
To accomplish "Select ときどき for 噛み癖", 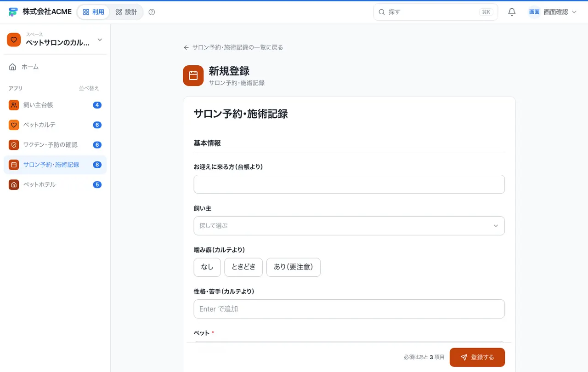I will [x=243, y=267].
